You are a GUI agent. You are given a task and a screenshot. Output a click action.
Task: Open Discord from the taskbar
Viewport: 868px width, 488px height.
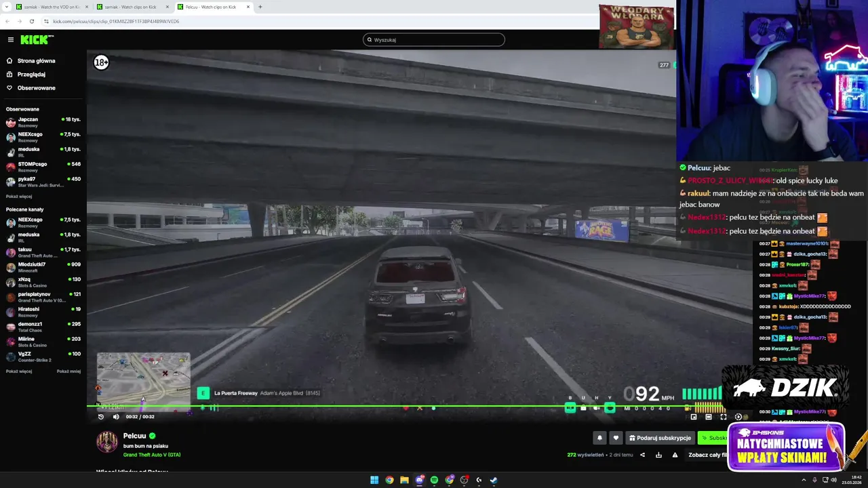pyautogui.click(x=419, y=480)
